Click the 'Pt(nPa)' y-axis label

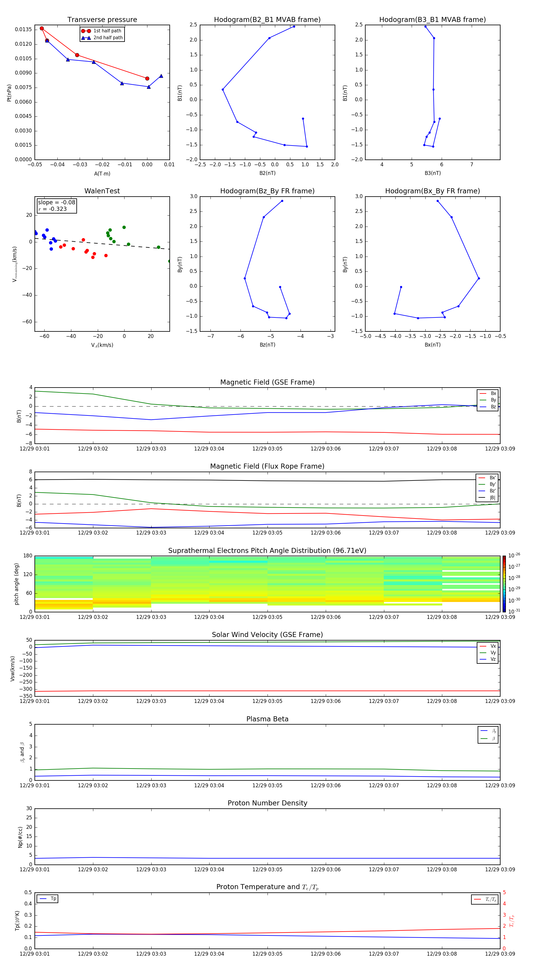click(x=9, y=93)
